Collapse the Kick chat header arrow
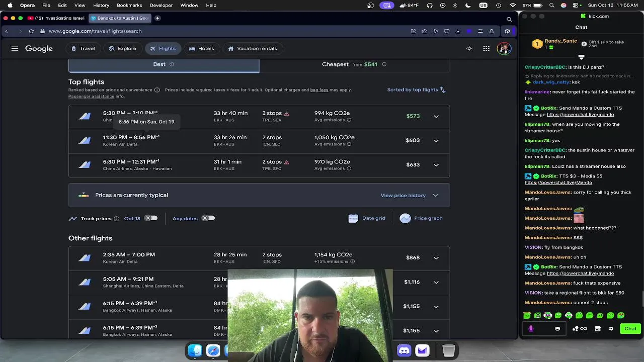The height and width of the screenshot is (362, 644). [x=581, y=57]
